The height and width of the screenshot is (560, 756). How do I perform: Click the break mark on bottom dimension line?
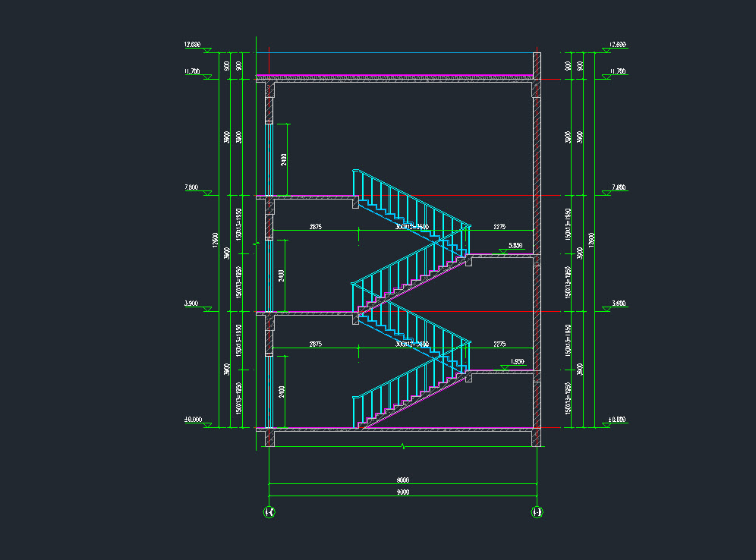[x=403, y=447]
